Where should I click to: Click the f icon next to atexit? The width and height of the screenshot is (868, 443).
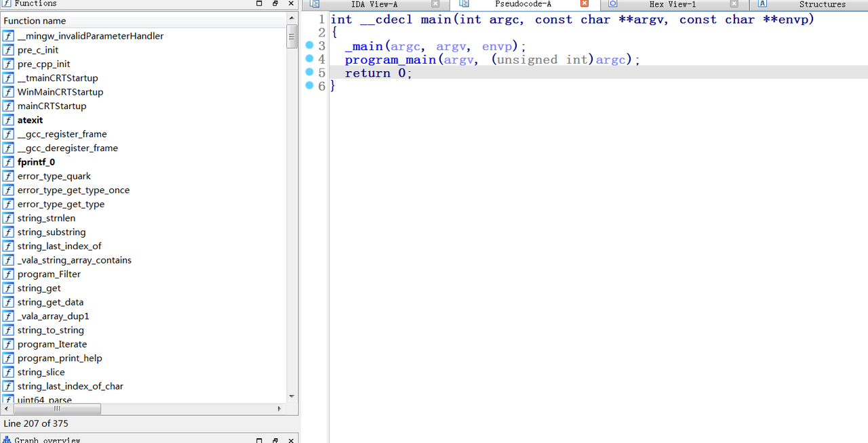(x=7, y=120)
